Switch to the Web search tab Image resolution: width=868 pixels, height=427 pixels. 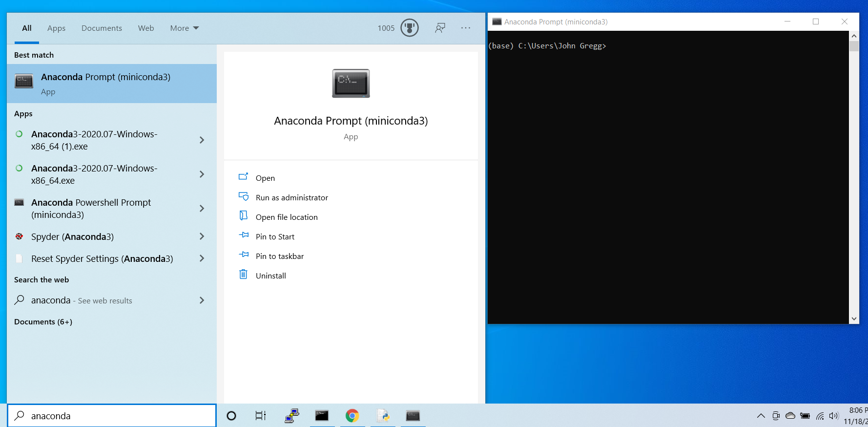tap(146, 28)
